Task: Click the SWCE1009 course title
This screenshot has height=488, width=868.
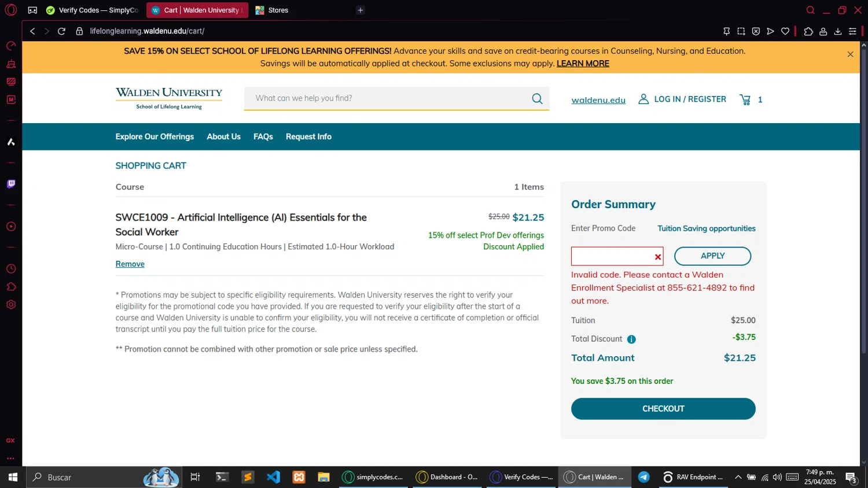Action: click(x=241, y=224)
